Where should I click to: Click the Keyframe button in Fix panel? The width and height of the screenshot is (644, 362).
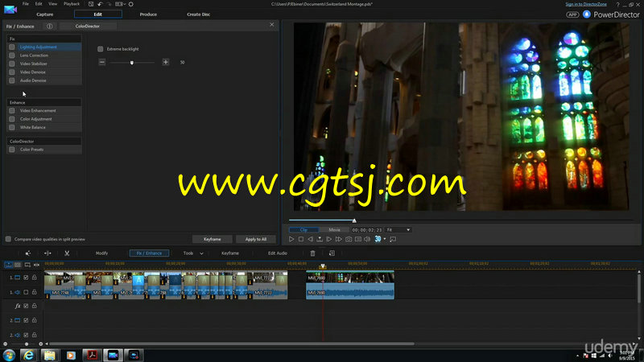(x=213, y=239)
